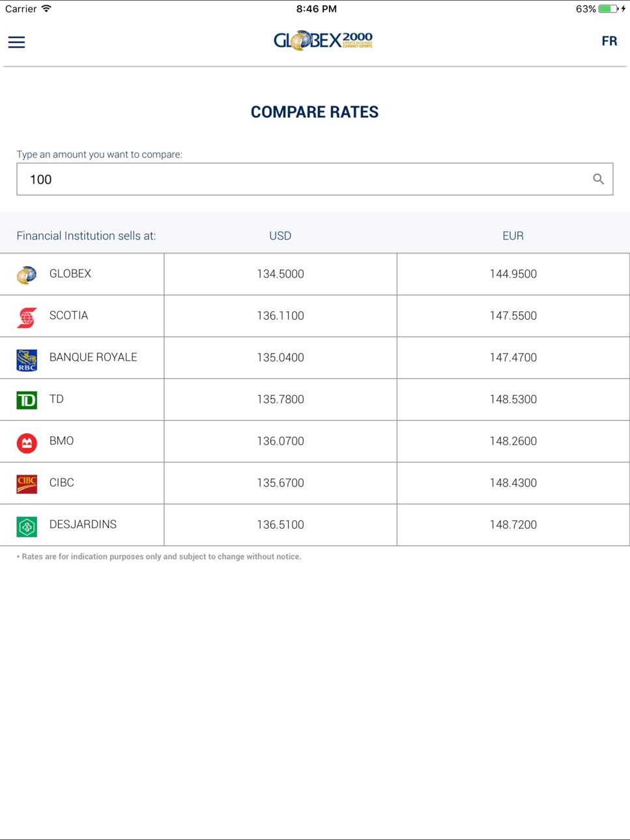Tap the Globex globe logo in row
This screenshot has height=840, width=630.
(27, 275)
